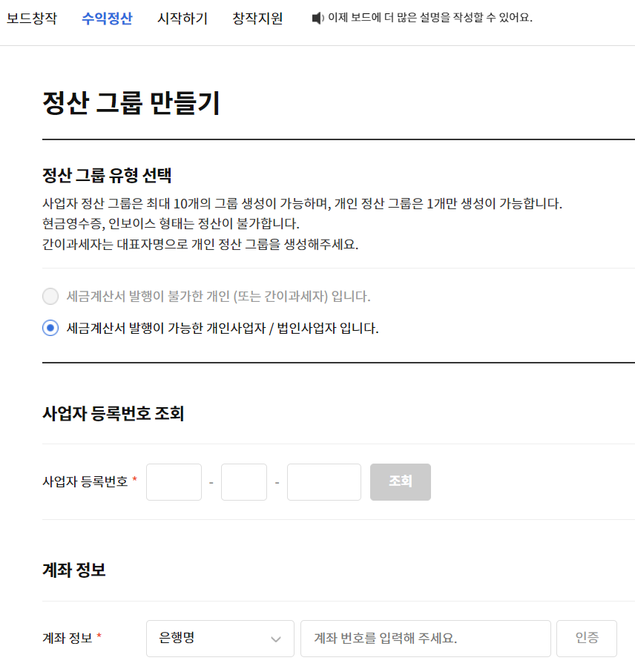Click the 조회 lookup button
The width and height of the screenshot is (635, 672).
[401, 481]
